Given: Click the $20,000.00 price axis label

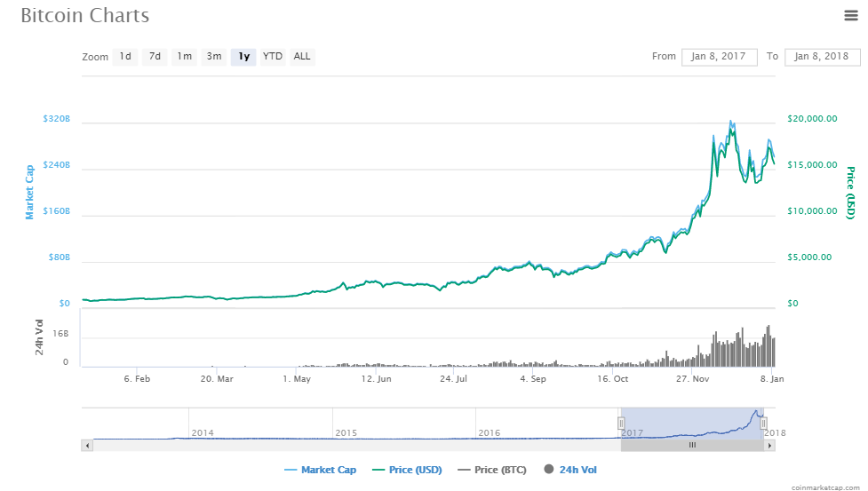Looking at the screenshot, I should pyautogui.click(x=812, y=119).
